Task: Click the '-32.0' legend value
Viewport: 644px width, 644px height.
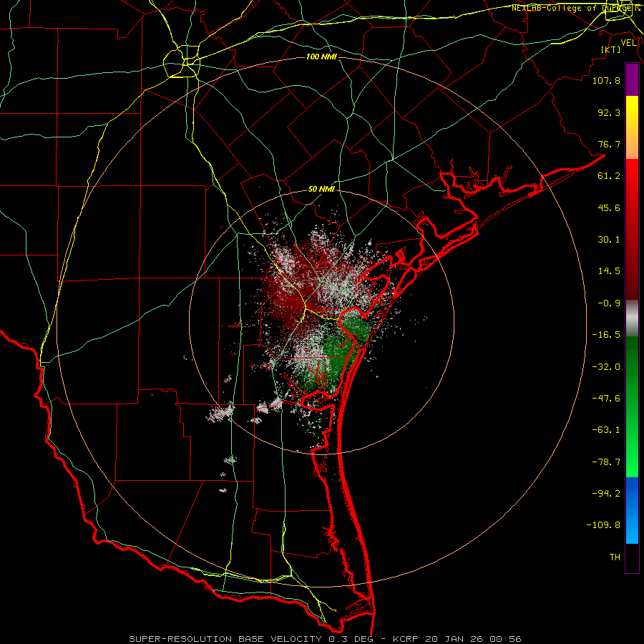Action: click(606, 367)
